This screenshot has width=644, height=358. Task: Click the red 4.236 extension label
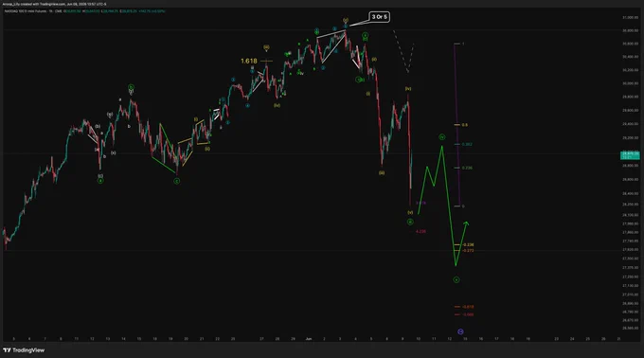pyautogui.click(x=420, y=231)
